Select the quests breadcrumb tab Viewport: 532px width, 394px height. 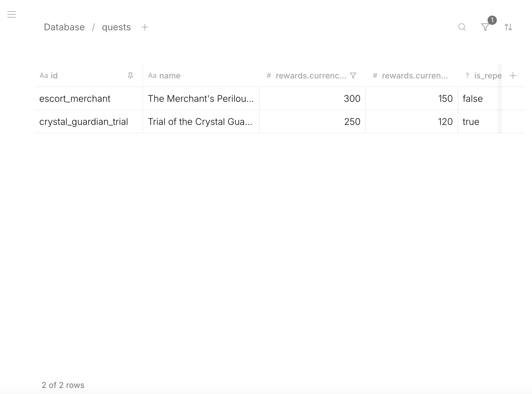click(116, 27)
